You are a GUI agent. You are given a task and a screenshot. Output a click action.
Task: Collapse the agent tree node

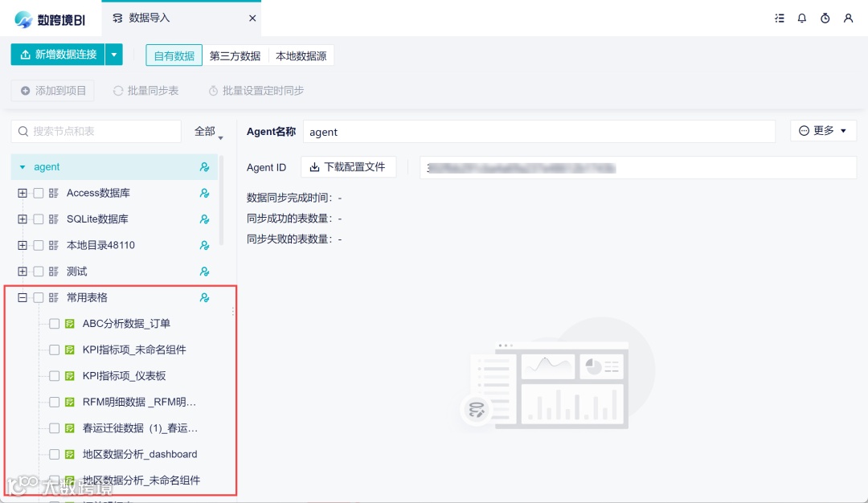(x=22, y=166)
